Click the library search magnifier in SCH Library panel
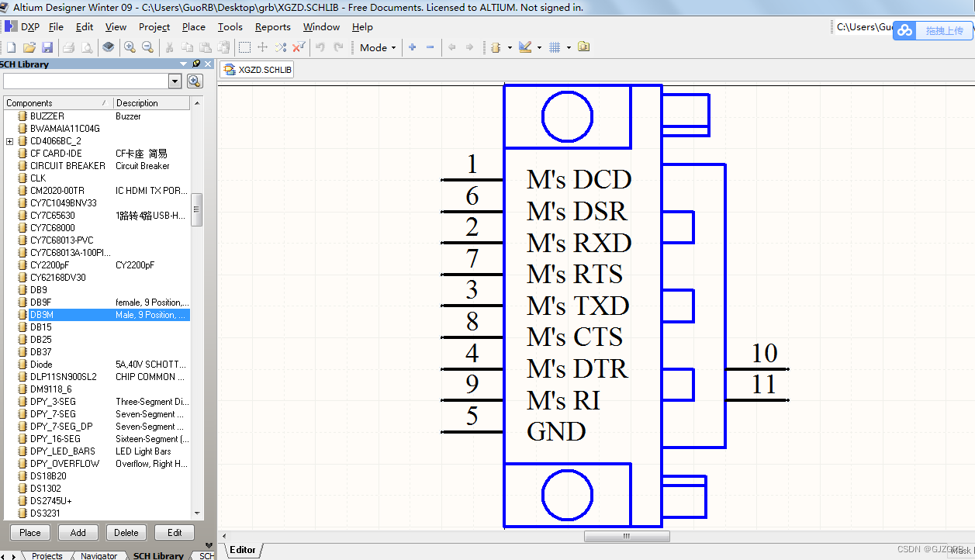The height and width of the screenshot is (560, 975). (x=195, y=81)
